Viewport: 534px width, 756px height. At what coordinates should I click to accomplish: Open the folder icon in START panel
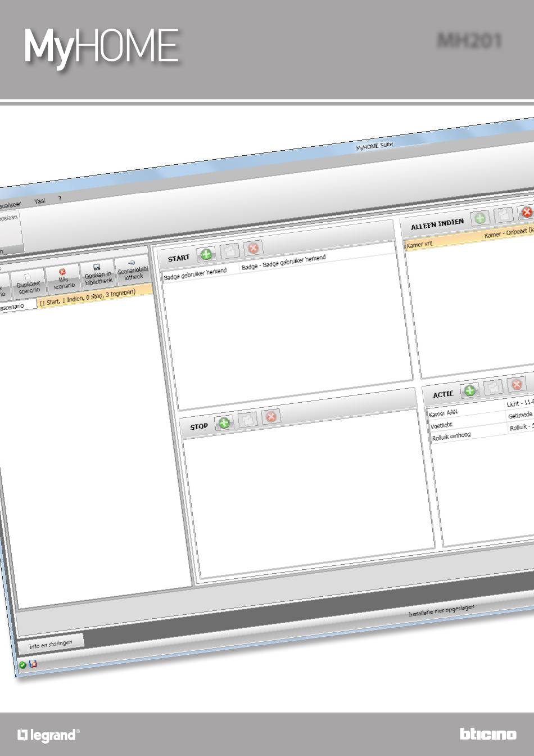coord(230,251)
